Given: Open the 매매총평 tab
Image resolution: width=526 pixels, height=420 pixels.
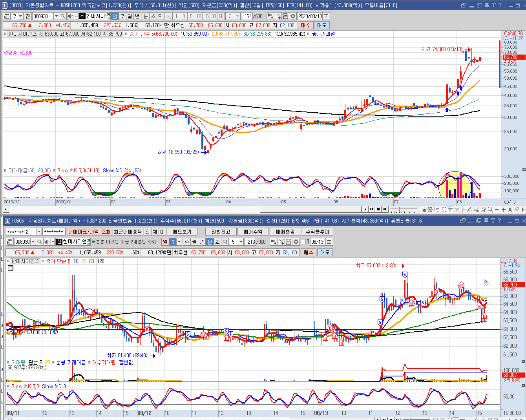Looking at the screenshot, I should pos(285,232).
